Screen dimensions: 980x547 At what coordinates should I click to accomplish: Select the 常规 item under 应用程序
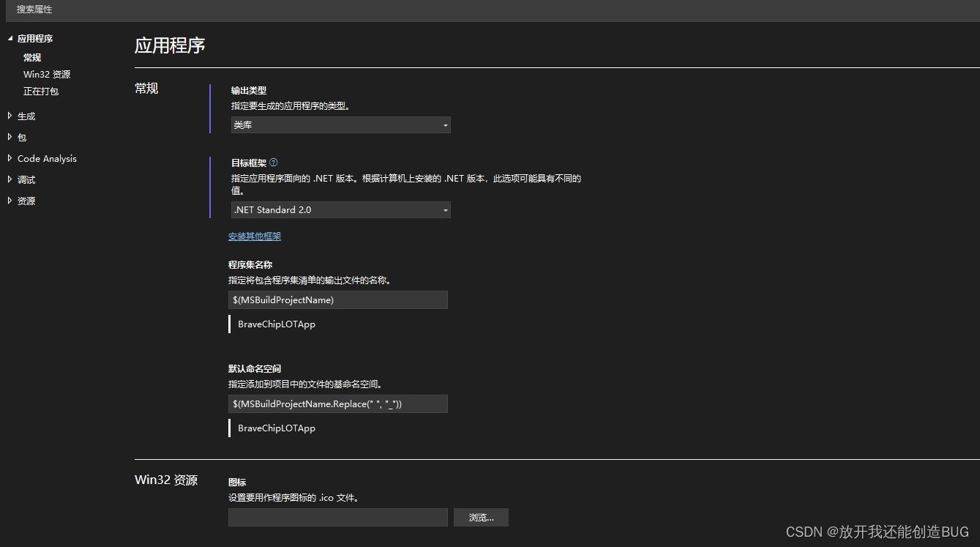click(31, 57)
